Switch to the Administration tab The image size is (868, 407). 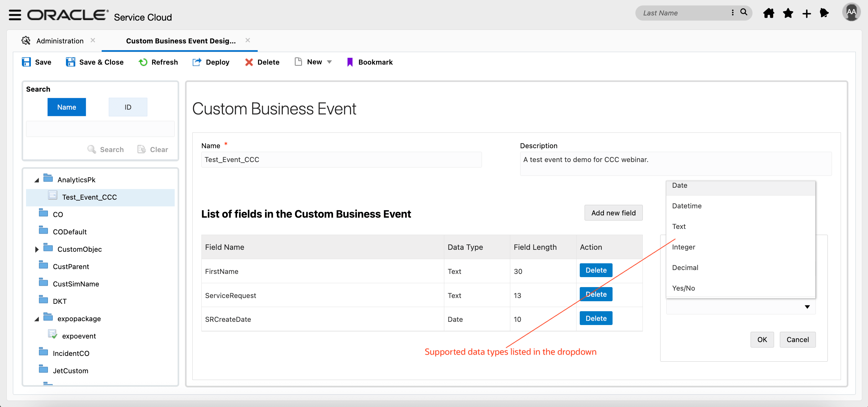click(60, 41)
